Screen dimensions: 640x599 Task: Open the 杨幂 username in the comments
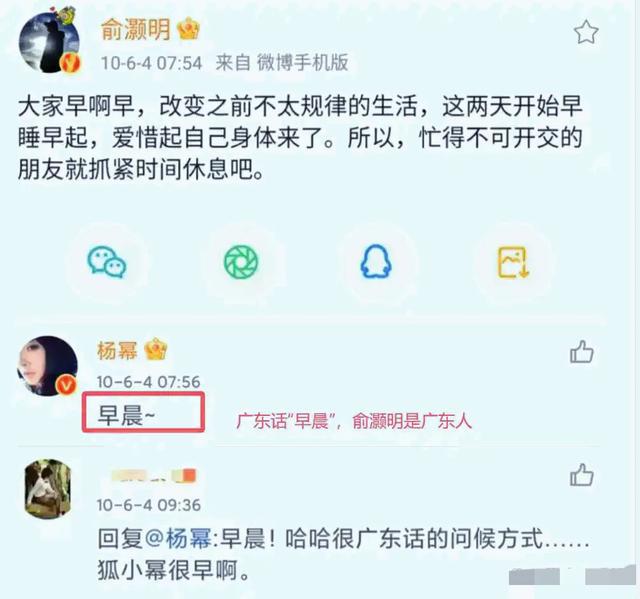click(x=117, y=350)
